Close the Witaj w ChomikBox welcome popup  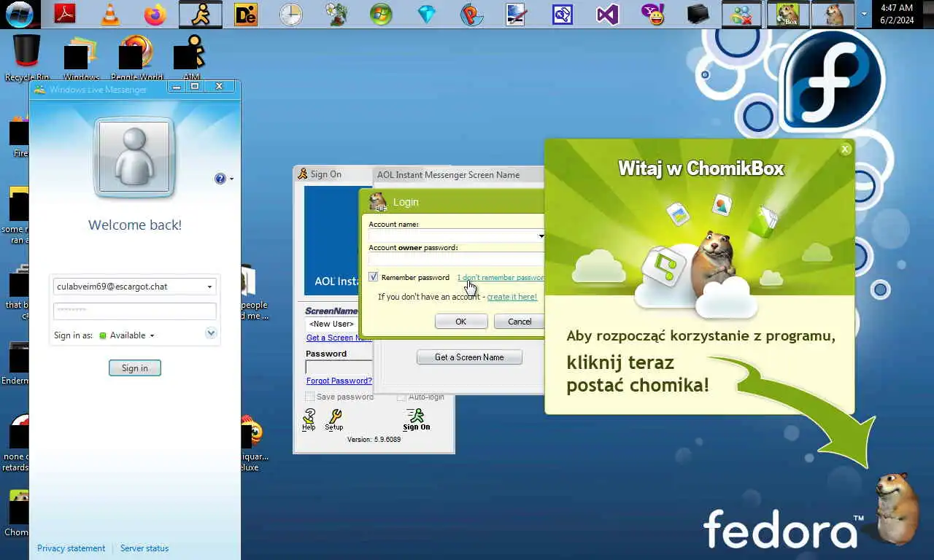845,149
